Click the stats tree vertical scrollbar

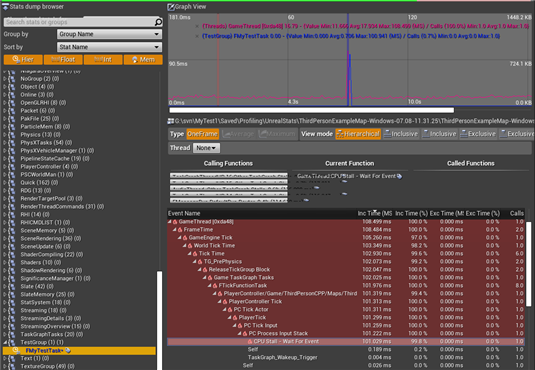point(159,320)
